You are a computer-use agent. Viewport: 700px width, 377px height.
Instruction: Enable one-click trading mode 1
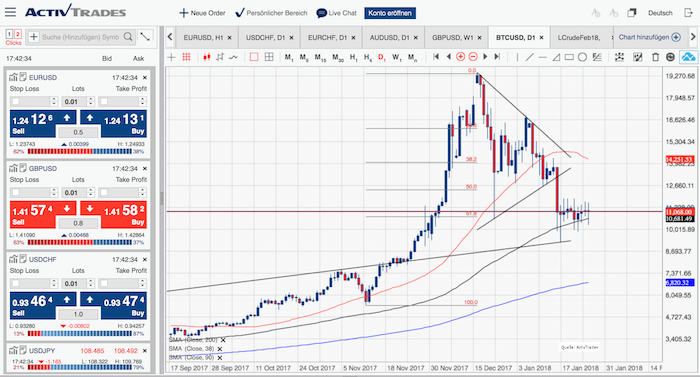(x=9, y=34)
